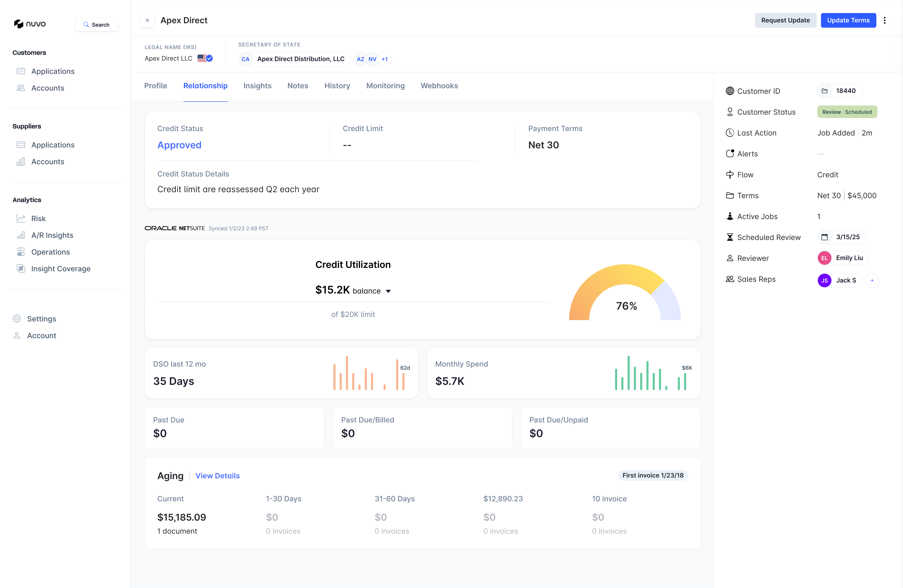The height and width of the screenshot is (588, 903).
Task: Click the Nuvo logo in sidebar
Action: (x=30, y=24)
